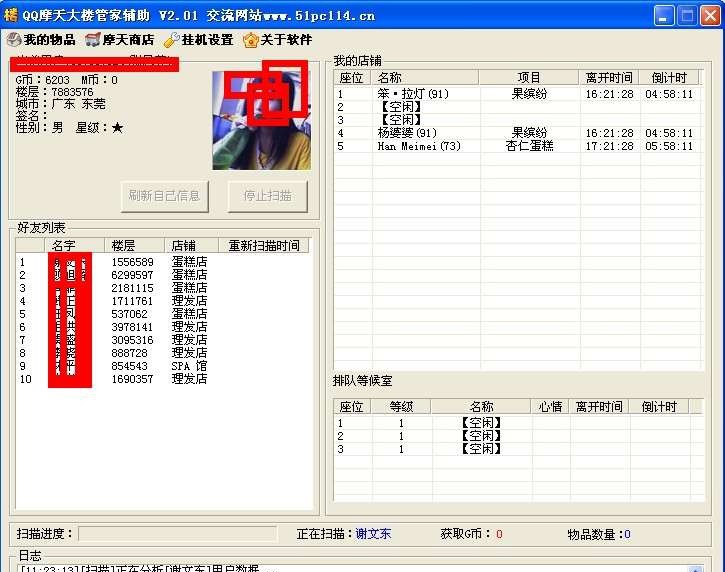
Task: Click the 停止扫描 button
Action: 268,196
